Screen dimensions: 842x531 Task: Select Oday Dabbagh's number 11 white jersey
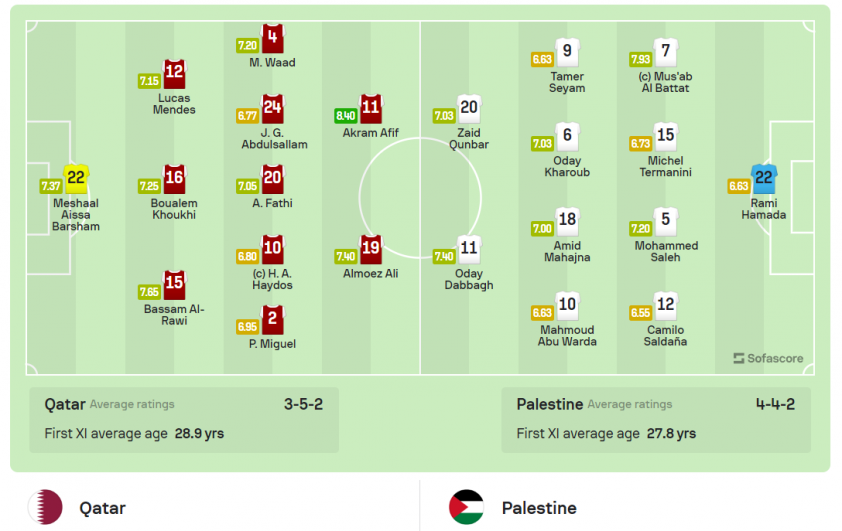pyautogui.click(x=469, y=249)
